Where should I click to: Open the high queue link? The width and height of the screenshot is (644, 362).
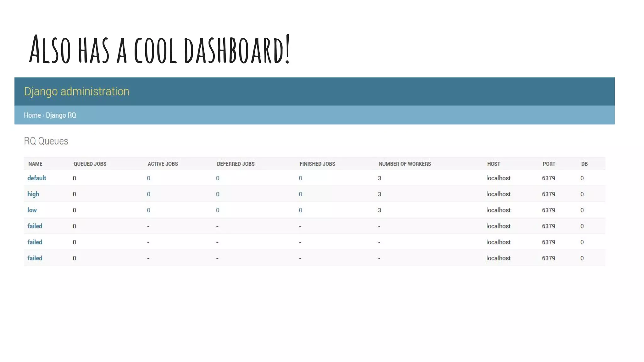tap(33, 194)
